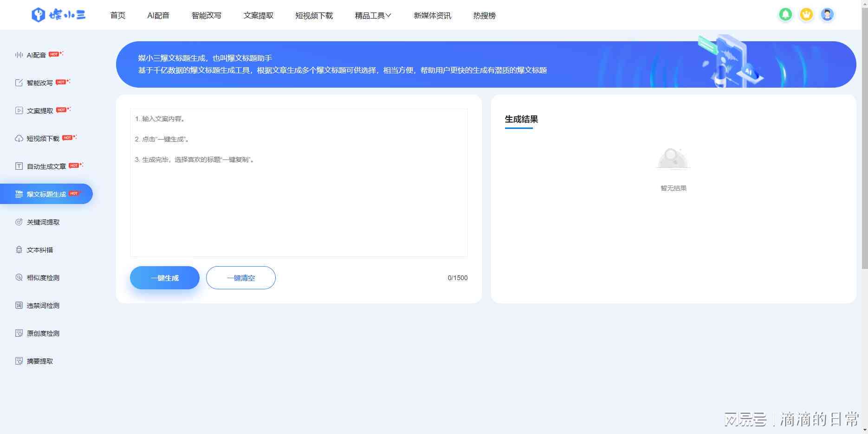The image size is (868, 434).
Task: Open 热搜榜 in top navigation
Action: (x=485, y=15)
